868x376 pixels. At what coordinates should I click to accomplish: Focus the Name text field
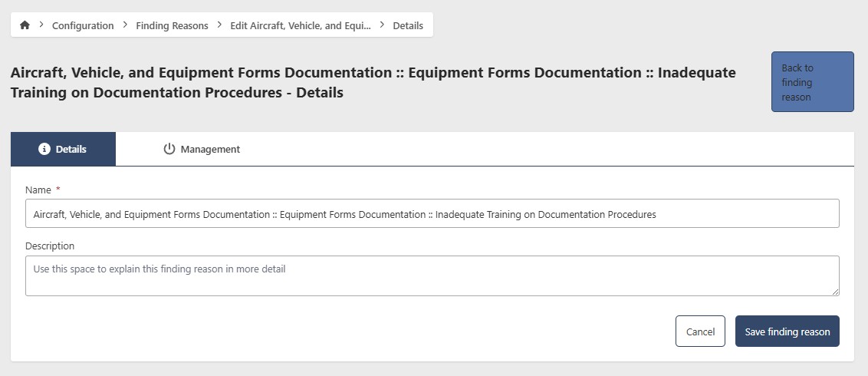coord(432,214)
